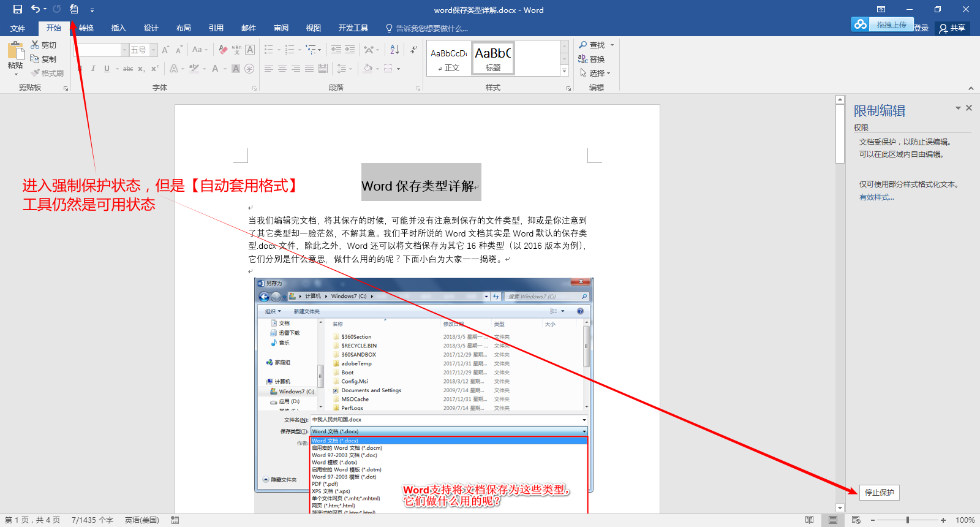Click the Paste clipboard icon
Image resolution: width=980 pixels, height=527 pixels.
[15, 51]
